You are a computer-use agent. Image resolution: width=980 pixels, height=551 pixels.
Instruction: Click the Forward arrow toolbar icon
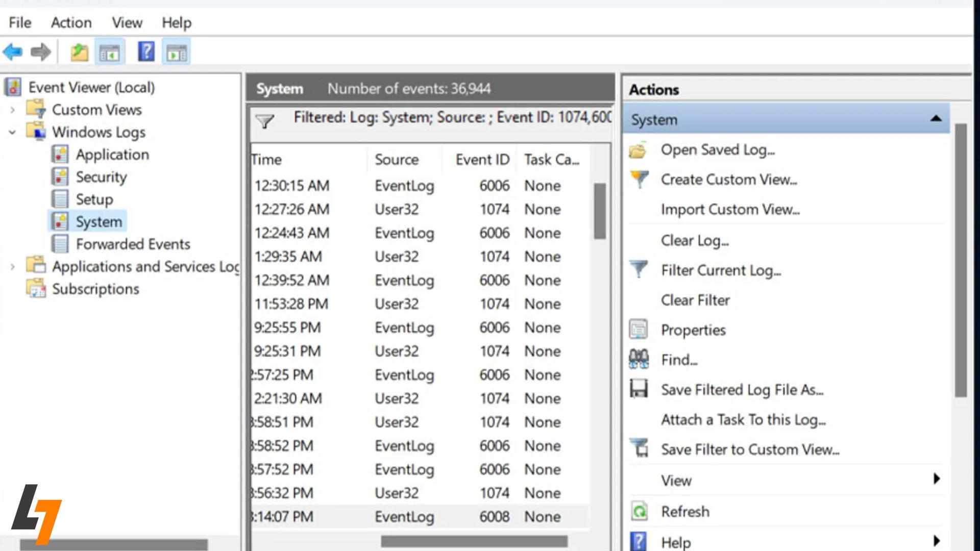click(x=41, y=52)
